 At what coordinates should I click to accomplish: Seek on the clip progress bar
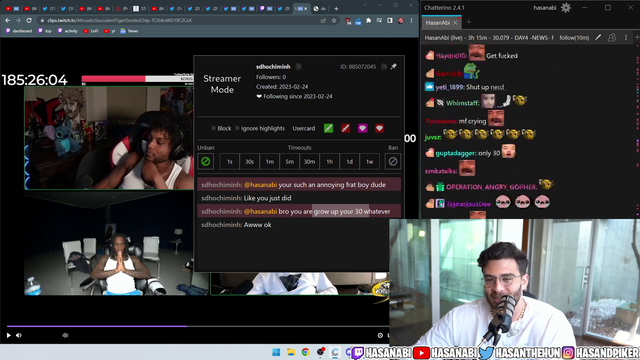coord(197,326)
